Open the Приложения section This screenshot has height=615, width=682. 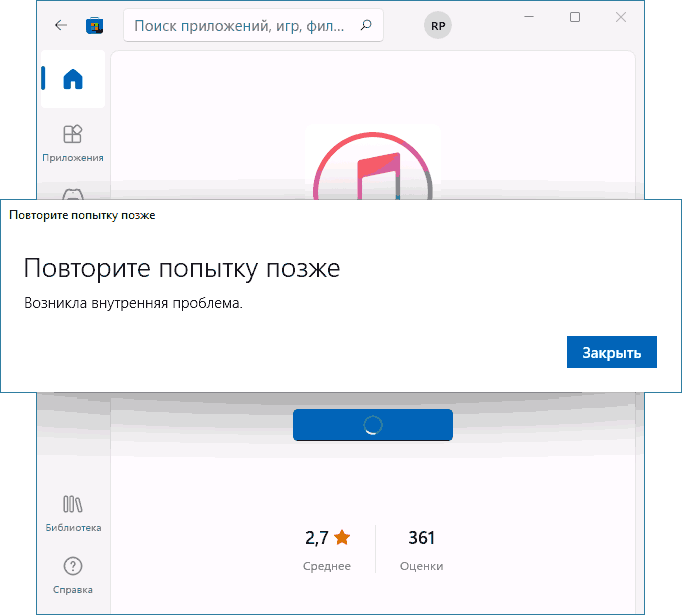(73, 144)
